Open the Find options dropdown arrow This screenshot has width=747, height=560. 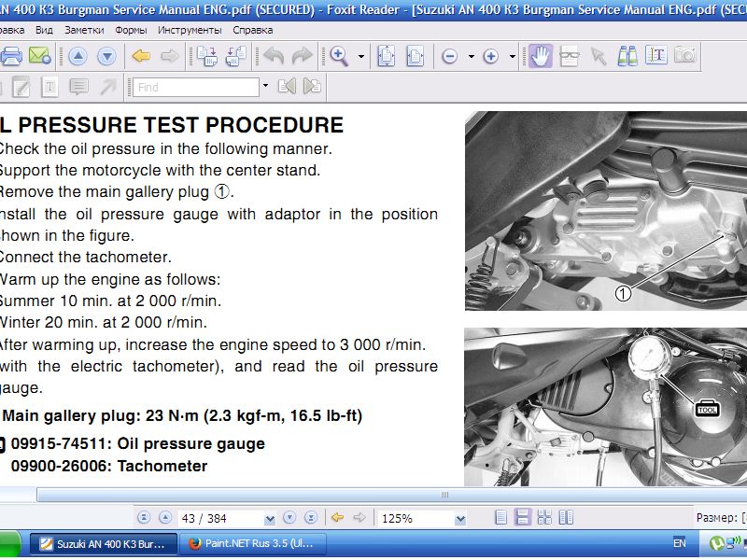(x=265, y=86)
